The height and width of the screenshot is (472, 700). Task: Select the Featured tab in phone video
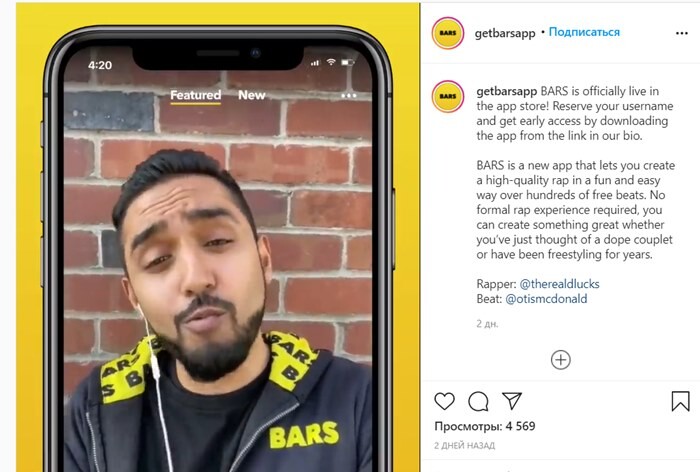tap(196, 95)
